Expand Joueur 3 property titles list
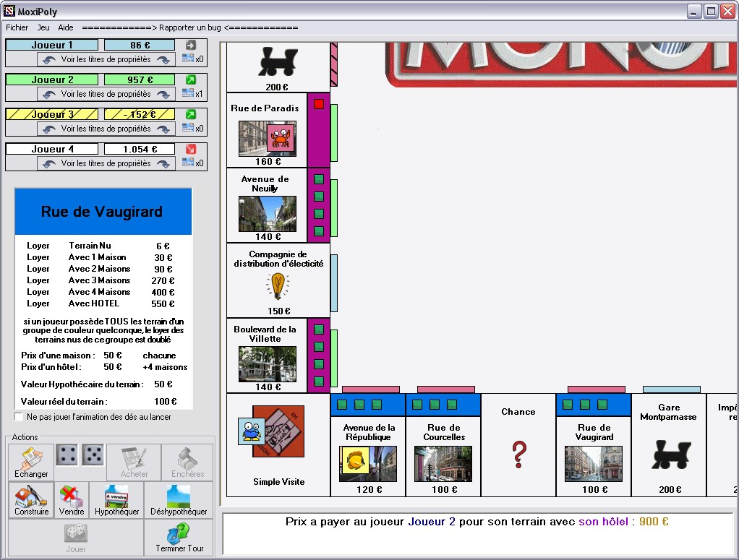This screenshot has width=739, height=560. (x=106, y=129)
